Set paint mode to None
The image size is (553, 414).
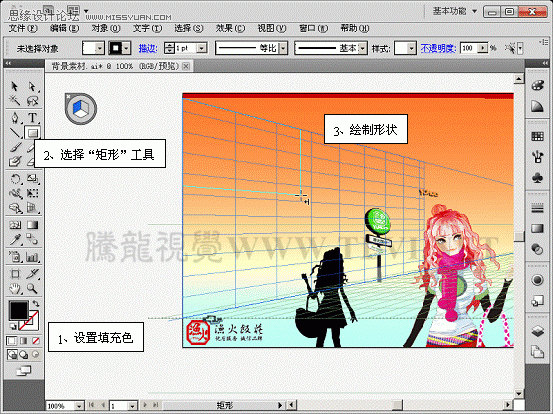pyautogui.click(x=36, y=341)
